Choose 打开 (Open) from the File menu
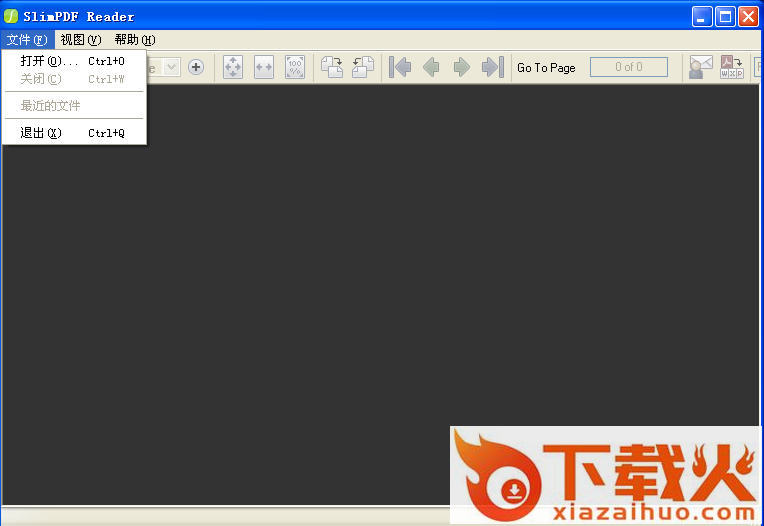This screenshot has height=526, width=764. 50,61
